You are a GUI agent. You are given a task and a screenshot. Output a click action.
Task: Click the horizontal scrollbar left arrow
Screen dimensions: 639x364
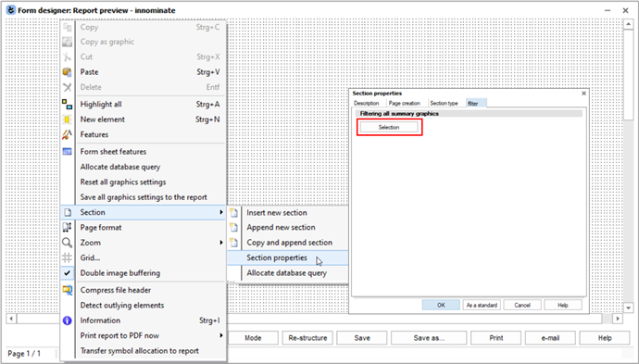click(x=11, y=319)
